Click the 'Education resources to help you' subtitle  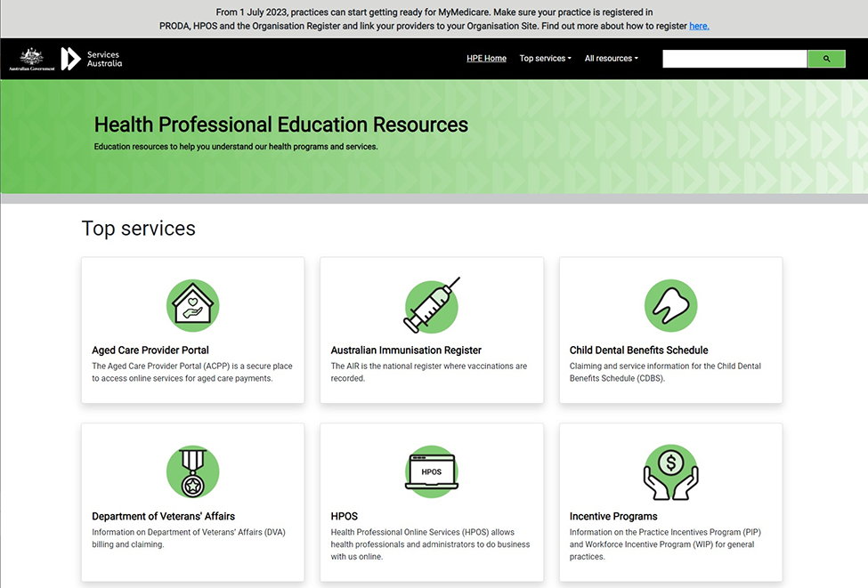236,147
